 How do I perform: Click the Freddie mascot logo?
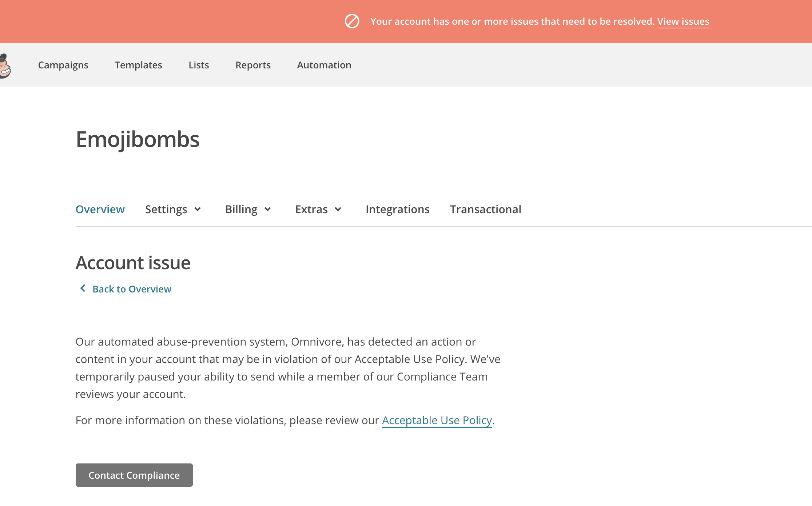click(x=6, y=65)
